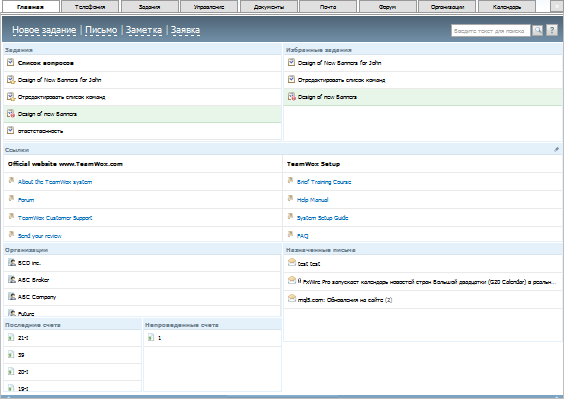Click the envelope icon beside test test
Viewport: 564px width, 399px height.
[292, 262]
